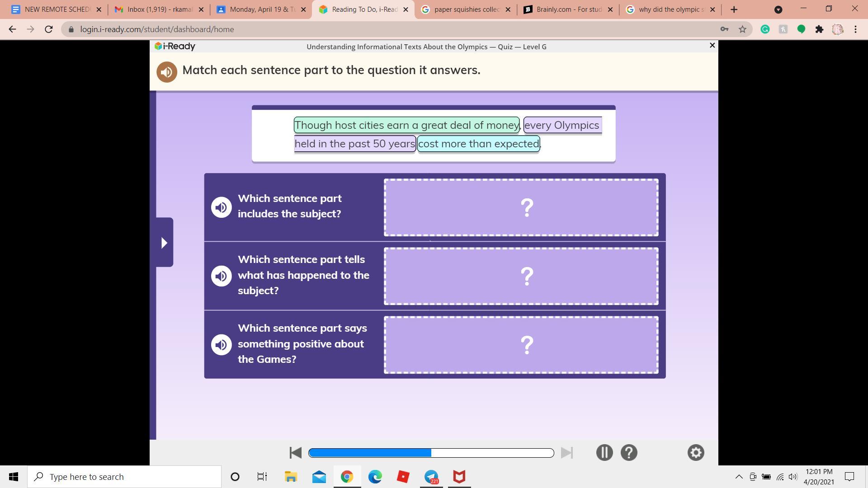Screen dimensions: 868x488
Task: Select 'cost more than expected' sentence part
Action: tap(478, 144)
